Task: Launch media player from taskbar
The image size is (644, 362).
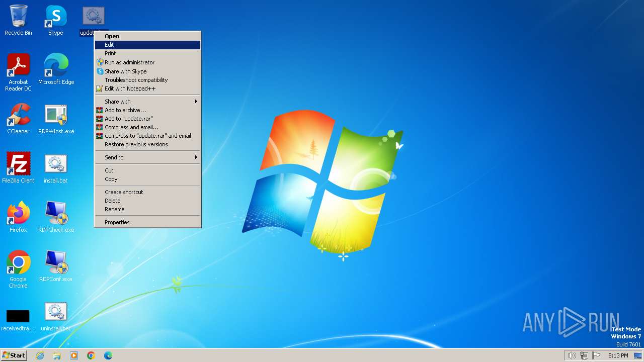Action: pyautogui.click(x=74, y=355)
